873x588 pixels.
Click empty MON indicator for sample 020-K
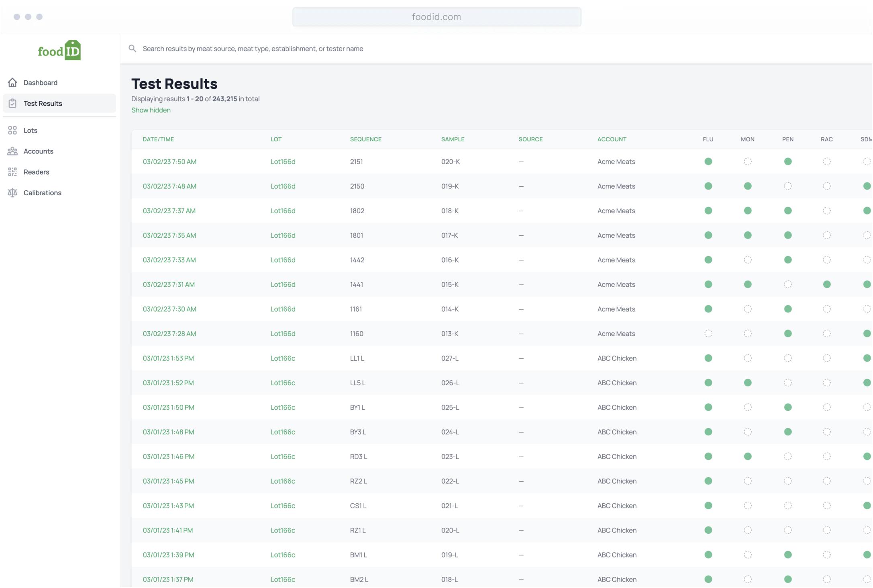748,162
